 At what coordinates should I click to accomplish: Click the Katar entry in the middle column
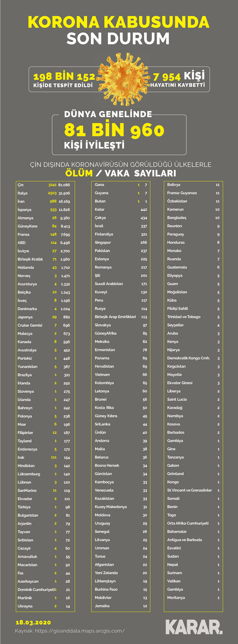[x=100, y=210]
